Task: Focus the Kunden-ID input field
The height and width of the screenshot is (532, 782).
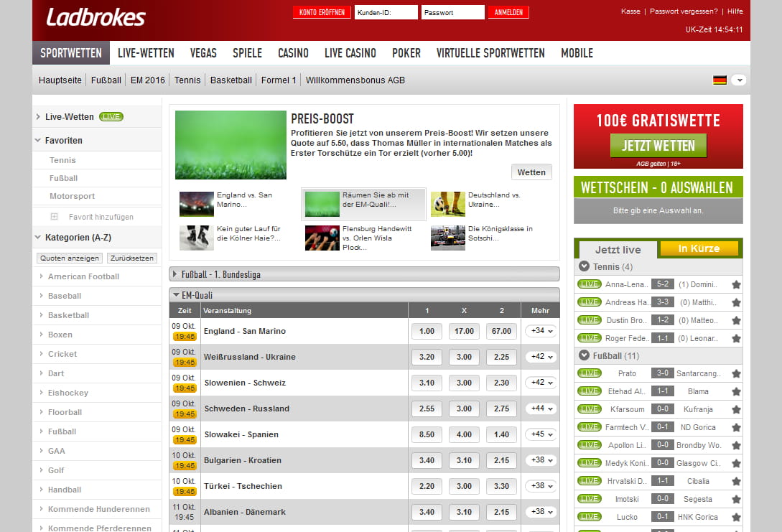Action: coord(386,12)
